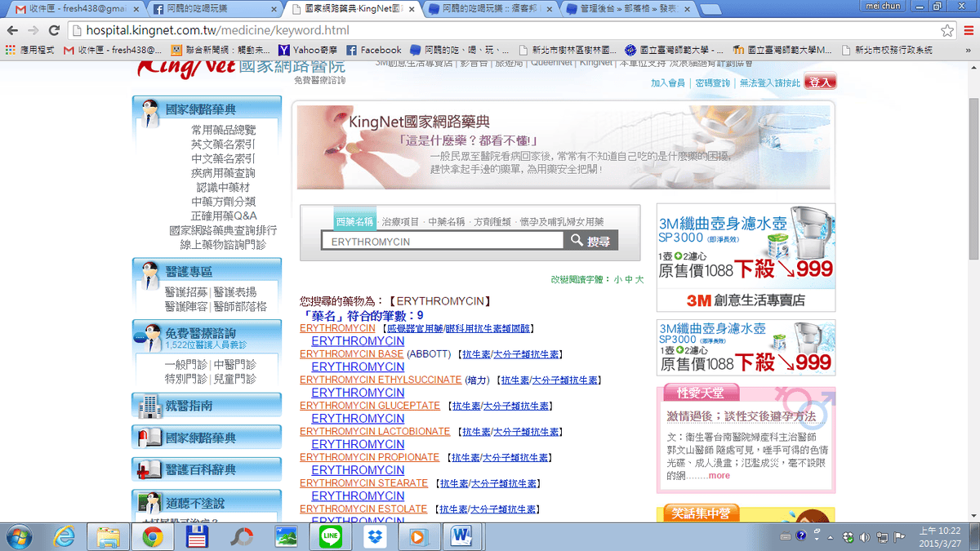Open the photo viewer taskbar icon
This screenshot has height=551, width=980.
pyautogui.click(x=286, y=536)
